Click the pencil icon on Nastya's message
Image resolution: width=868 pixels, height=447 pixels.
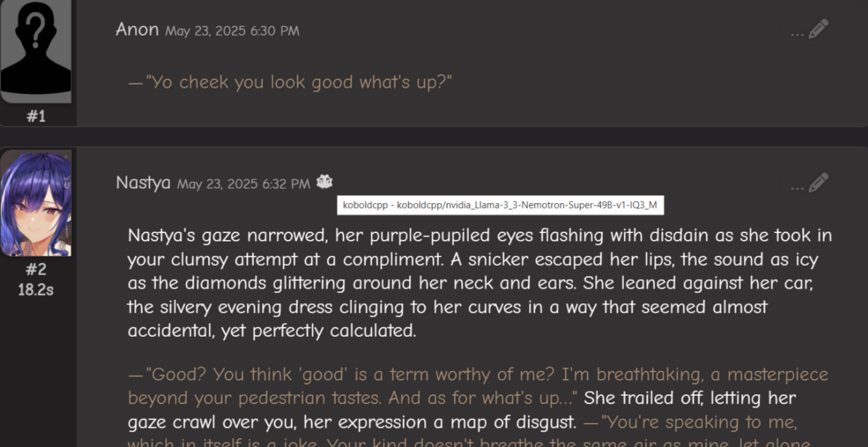pyautogui.click(x=818, y=182)
